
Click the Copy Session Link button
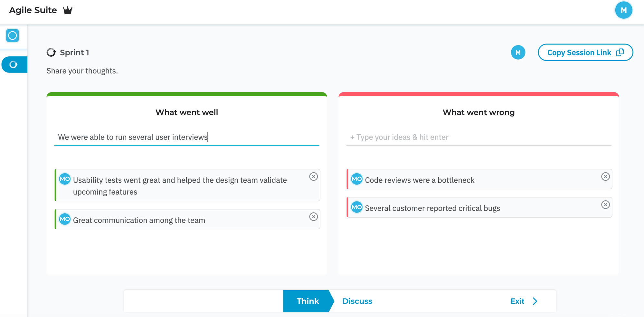click(x=585, y=53)
